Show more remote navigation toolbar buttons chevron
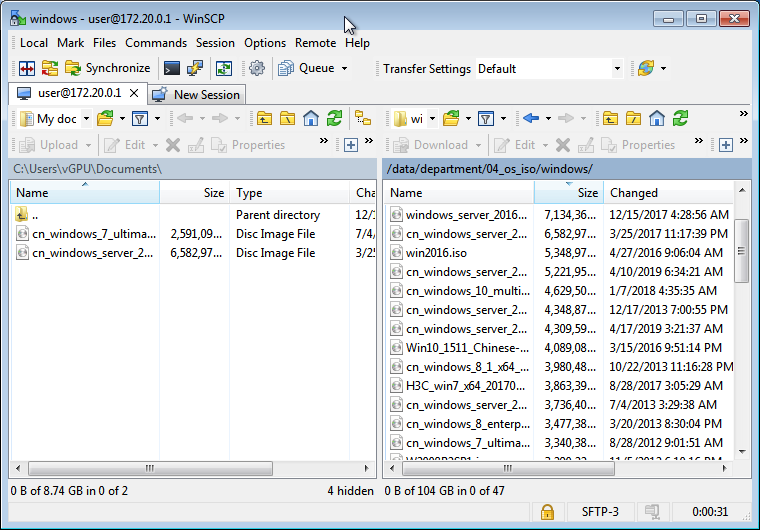This screenshot has height=530, width=760. [x=744, y=114]
